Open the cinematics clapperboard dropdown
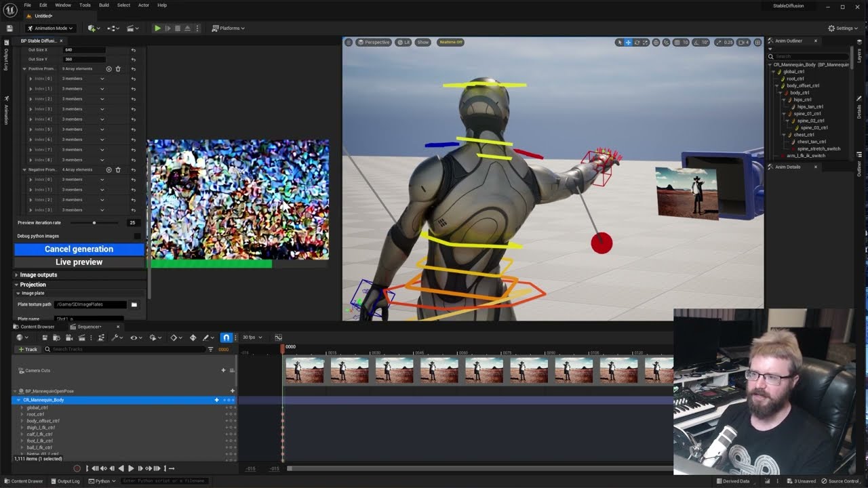 coord(133,28)
